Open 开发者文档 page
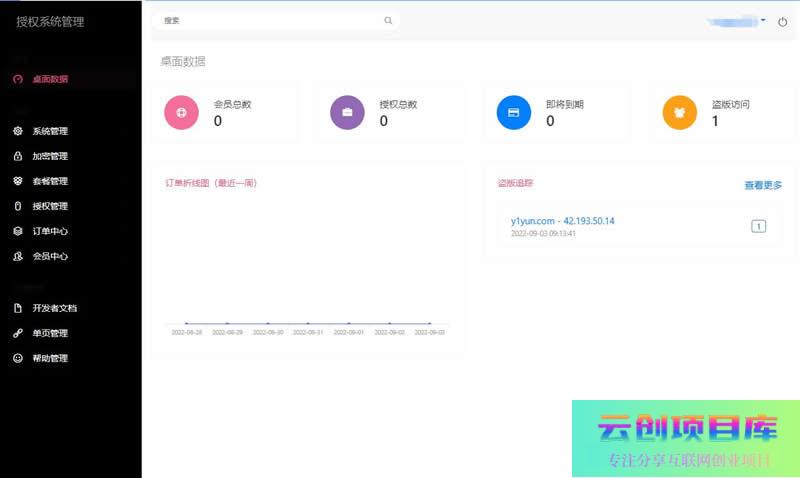Image resolution: width=800 pixels, height=478 pixels. point(54,308)
